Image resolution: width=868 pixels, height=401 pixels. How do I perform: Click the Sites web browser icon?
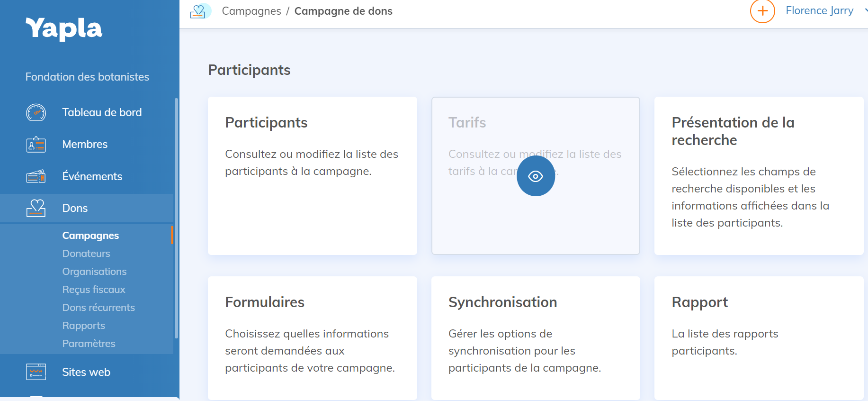click(x=36, y=372)
